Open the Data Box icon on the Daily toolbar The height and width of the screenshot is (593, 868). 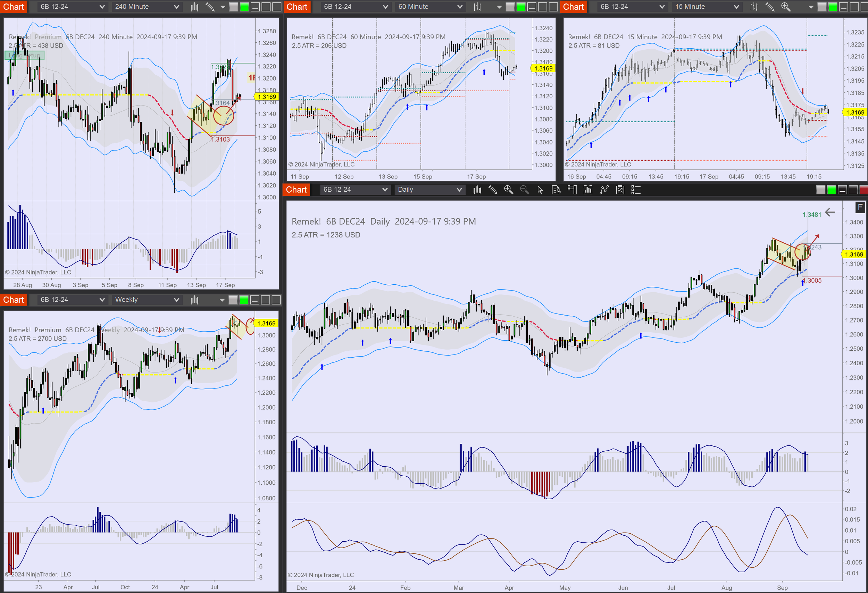click(557, 190)
